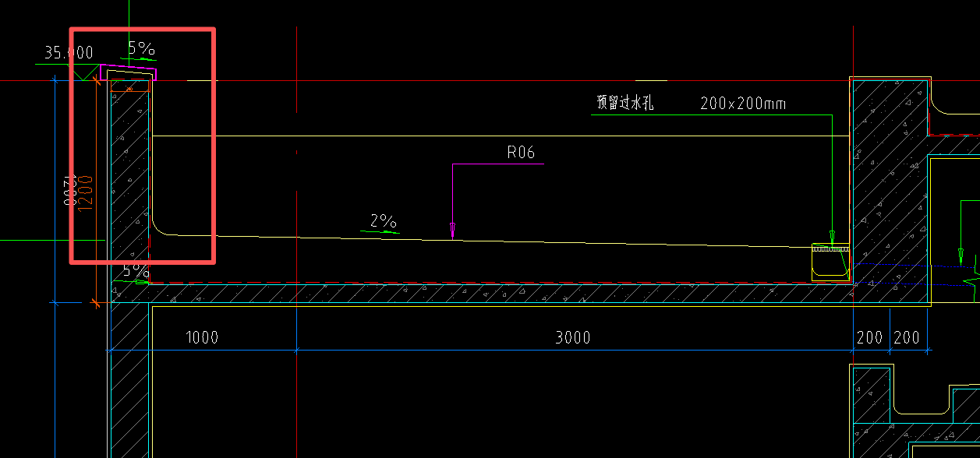Select the 1000 horizontal dimension
The width and height of the screenshot is (980, 458).
(202, 337)
